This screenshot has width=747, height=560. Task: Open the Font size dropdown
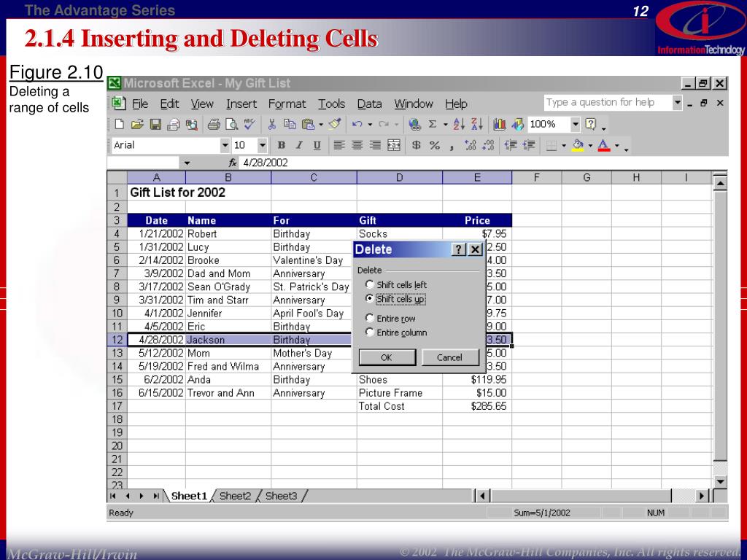pos(262,145)
